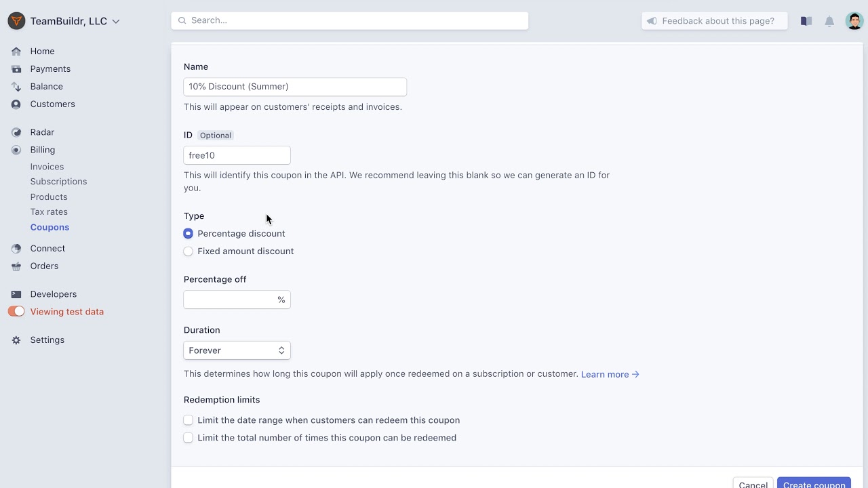Click the Payments icon in sidebar
868x488 pixels.
16,69
